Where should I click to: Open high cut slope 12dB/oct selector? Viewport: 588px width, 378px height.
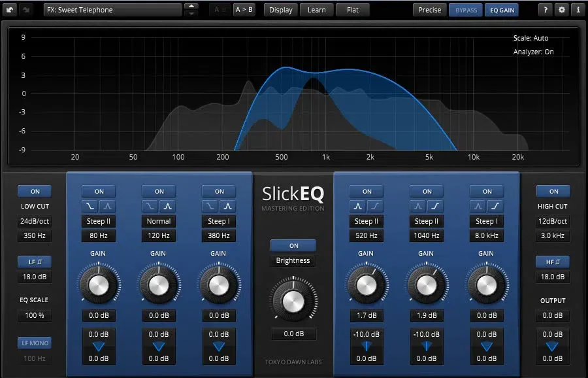pyautogui.click(x=553, y=221)
